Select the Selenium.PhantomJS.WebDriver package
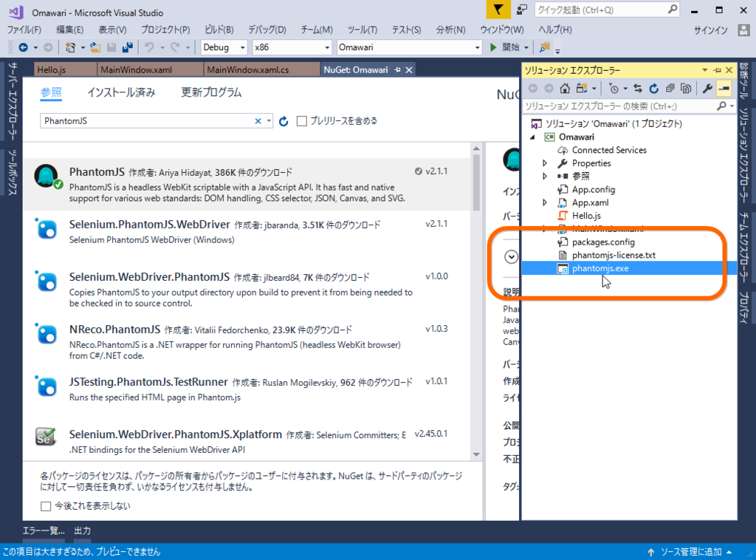756x560 pixels. click(247, 237)
